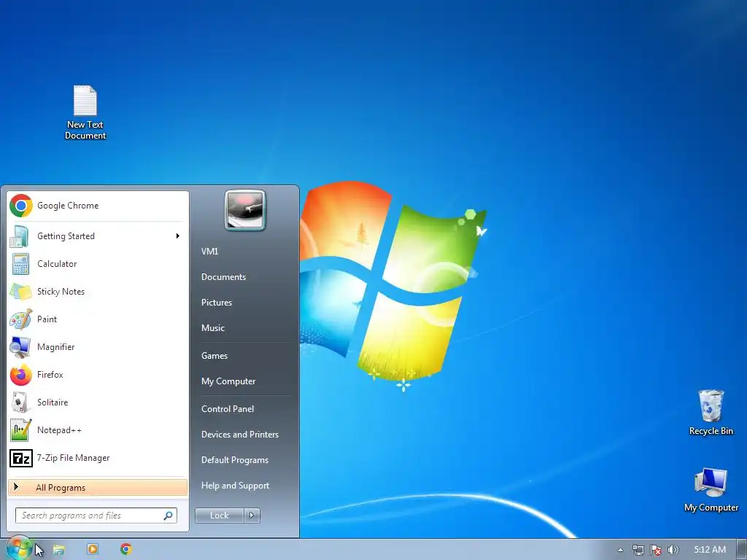Select the Recycle Bin desktop icon
Image resolution: width=747 pixels, height=560 pixels.
[x=711, y=413]
